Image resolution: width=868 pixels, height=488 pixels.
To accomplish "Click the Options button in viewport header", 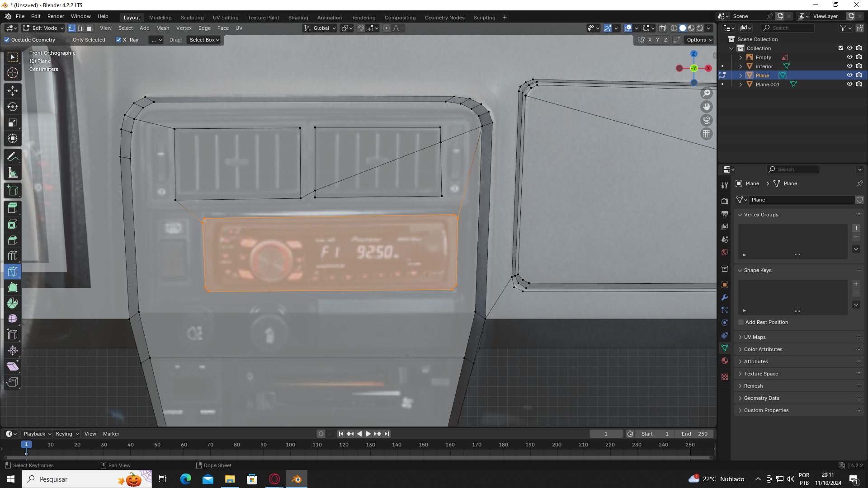I will [x=699, y=40].
